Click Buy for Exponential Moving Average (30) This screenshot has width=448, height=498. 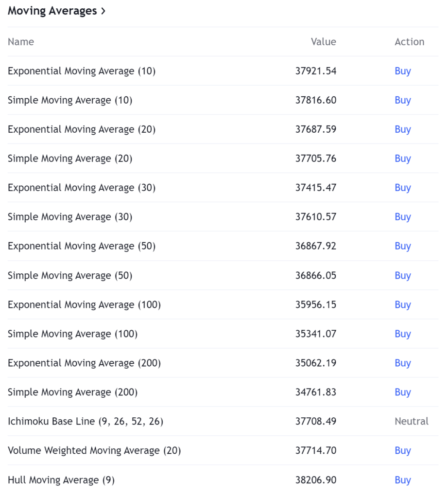403,188
